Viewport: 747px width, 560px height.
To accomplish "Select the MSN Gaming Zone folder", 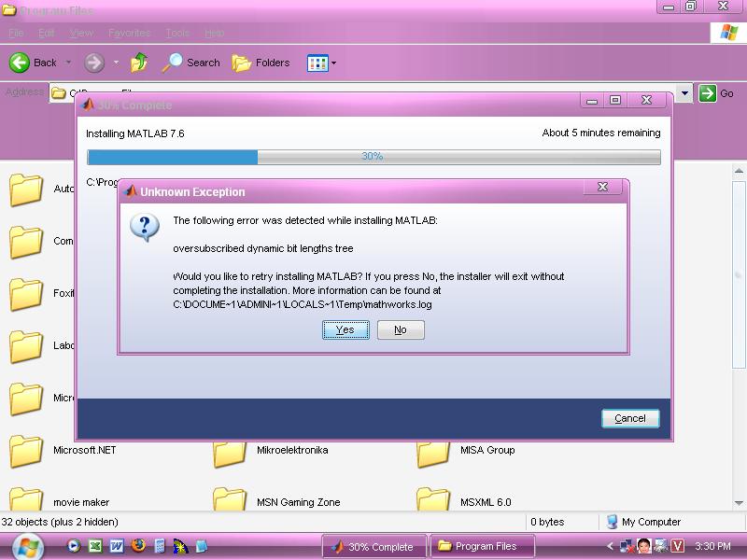I will [276, 500].
